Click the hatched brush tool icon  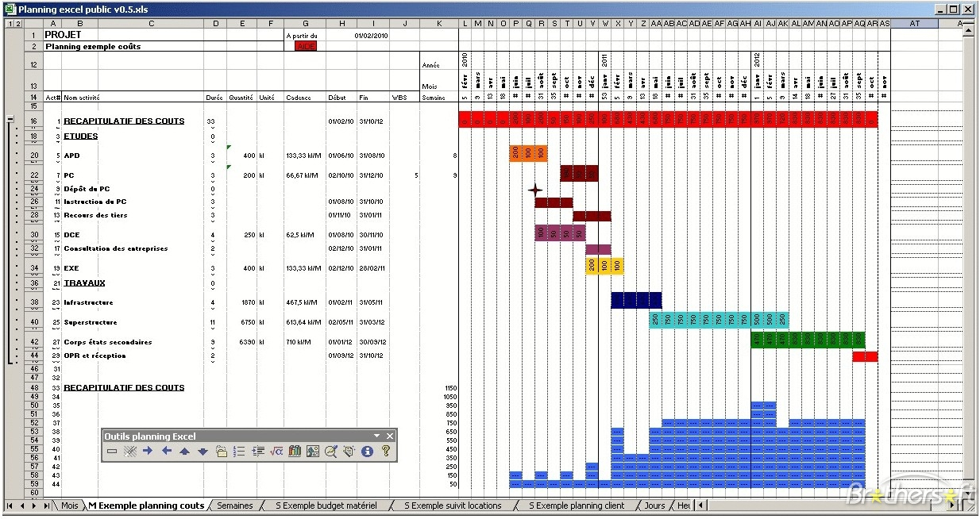(130, 452)
